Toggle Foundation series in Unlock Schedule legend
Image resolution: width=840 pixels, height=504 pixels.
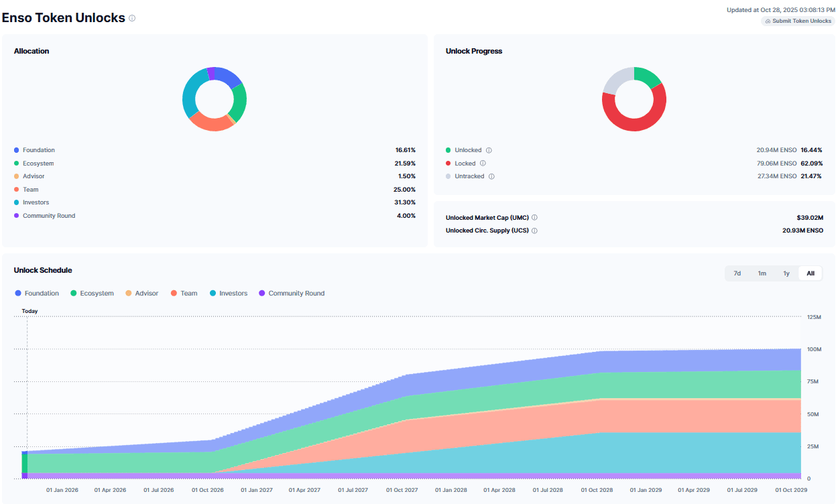click(37, 294)
